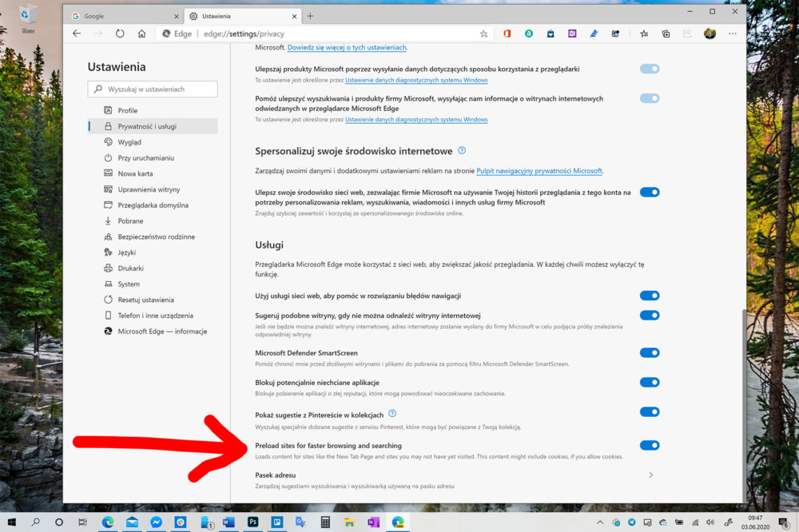
Task: Open Microsoft Edge — informacje page
Action: click(x=153, y=332)
